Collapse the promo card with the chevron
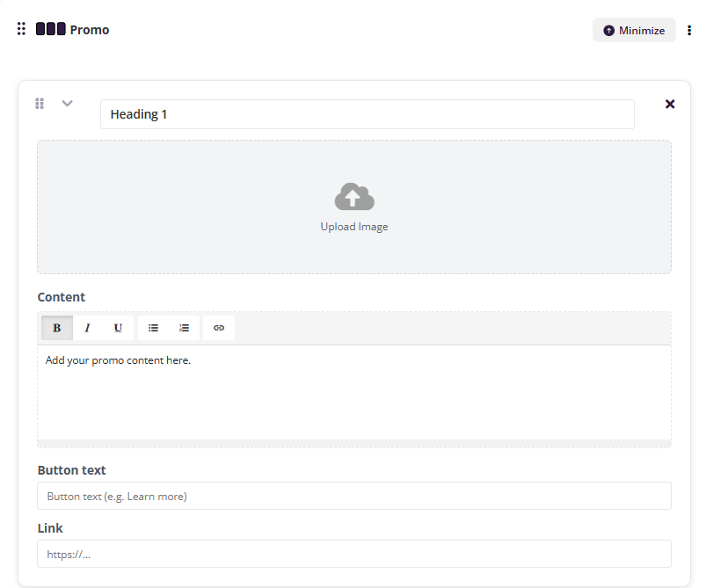Viewport: 706px width, 588px height. pos(67,104)
